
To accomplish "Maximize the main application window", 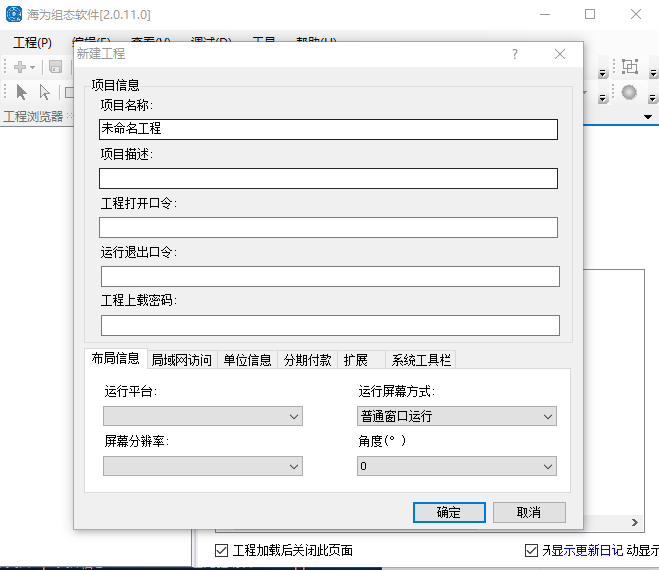I will pos(590,14).
